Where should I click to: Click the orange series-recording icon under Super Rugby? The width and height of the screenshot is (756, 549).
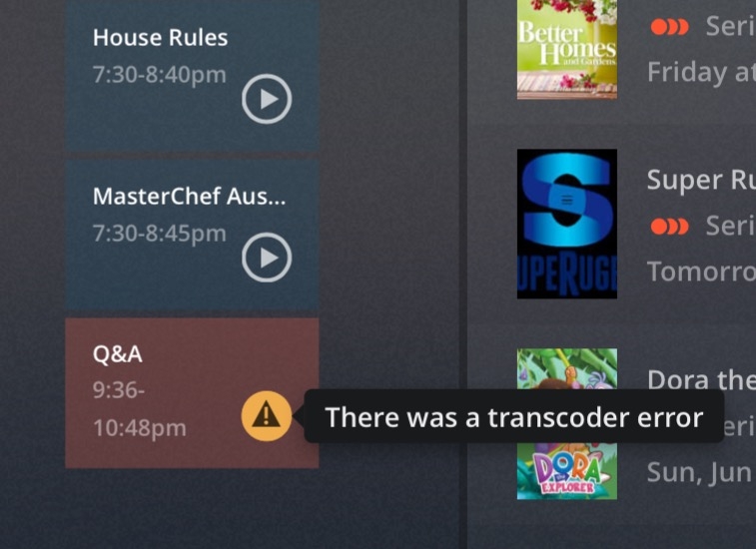[x=669, y=226]
